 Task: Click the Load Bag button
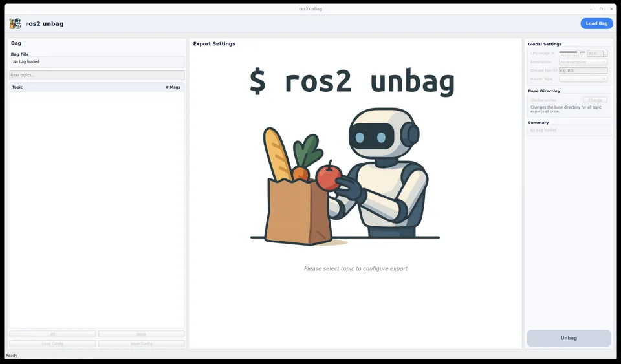click(x=596, y=23)
